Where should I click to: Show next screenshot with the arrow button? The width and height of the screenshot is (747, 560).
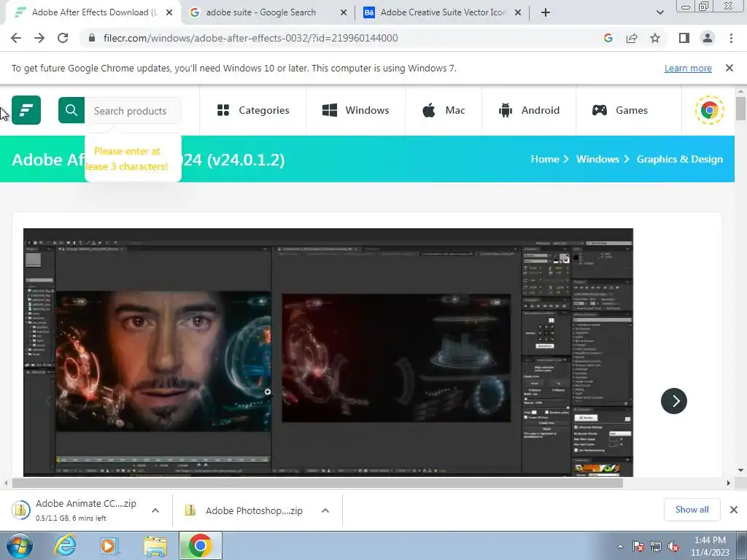click(x=673, y=401)
